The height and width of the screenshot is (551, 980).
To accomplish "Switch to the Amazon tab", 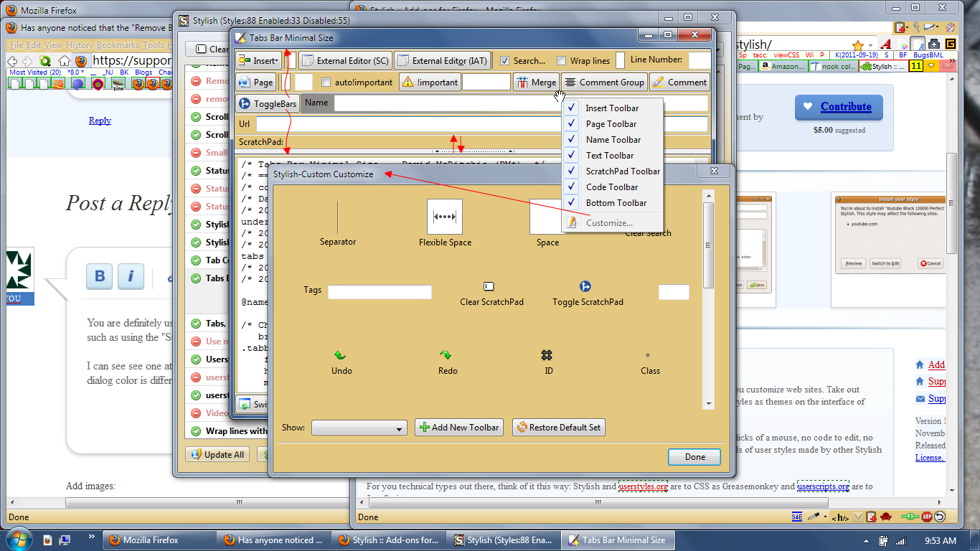I will tap(783, 66).
